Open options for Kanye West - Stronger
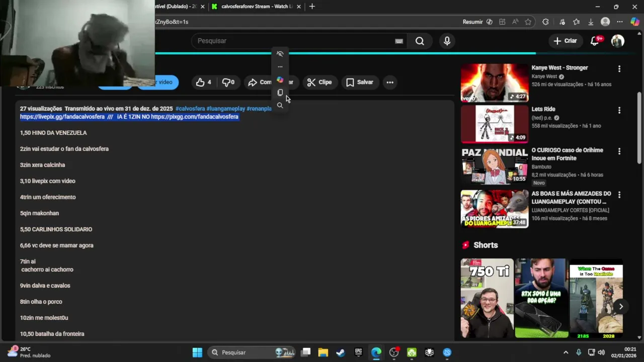 click(x=619, y=69)
